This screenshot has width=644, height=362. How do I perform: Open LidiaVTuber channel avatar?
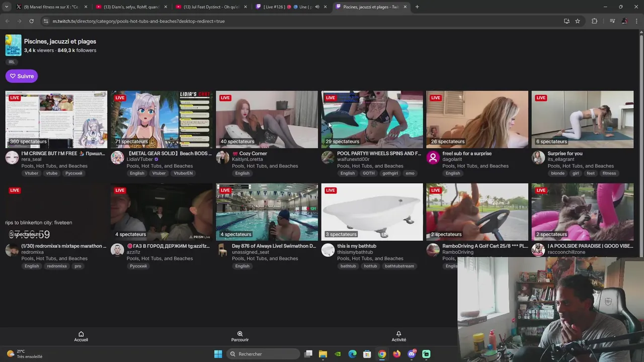point(117,157)
